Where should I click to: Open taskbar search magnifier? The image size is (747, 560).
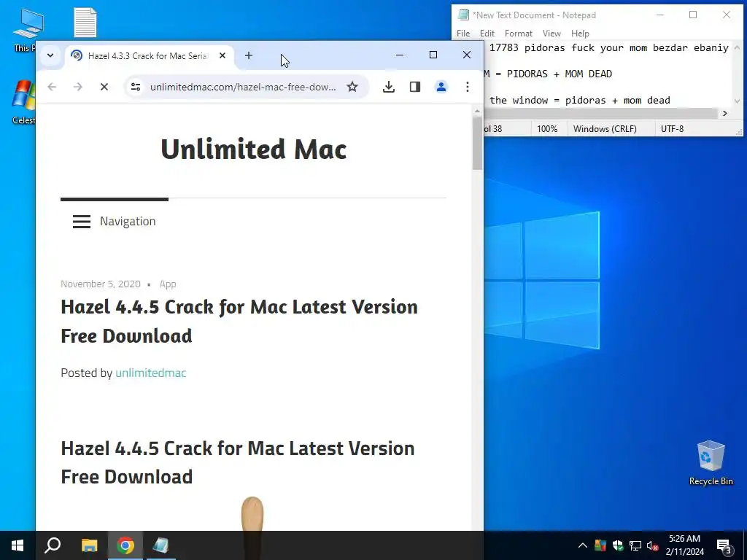(53, 545)
